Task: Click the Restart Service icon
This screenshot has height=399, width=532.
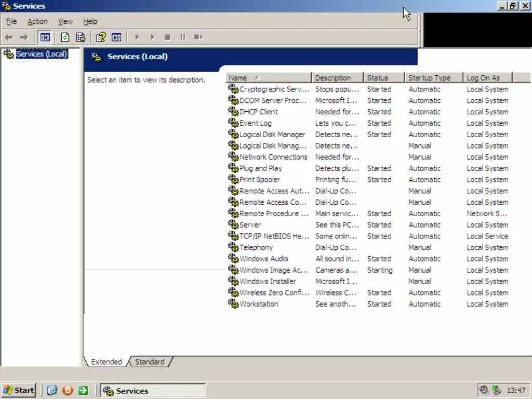Action: (x=198, y=37)
